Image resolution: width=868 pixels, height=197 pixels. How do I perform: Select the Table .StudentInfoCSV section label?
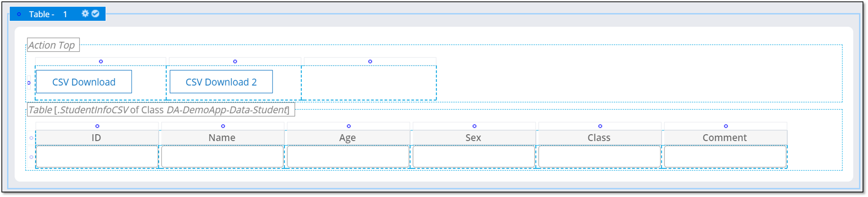pos(161,110)
